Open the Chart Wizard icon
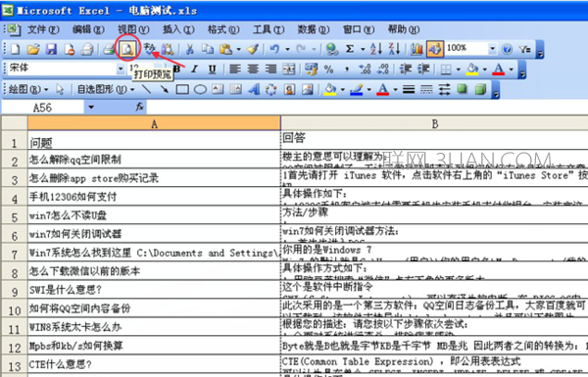Viewport: 588px width, 377px height. pyautogui.click(x=416, y=49)
